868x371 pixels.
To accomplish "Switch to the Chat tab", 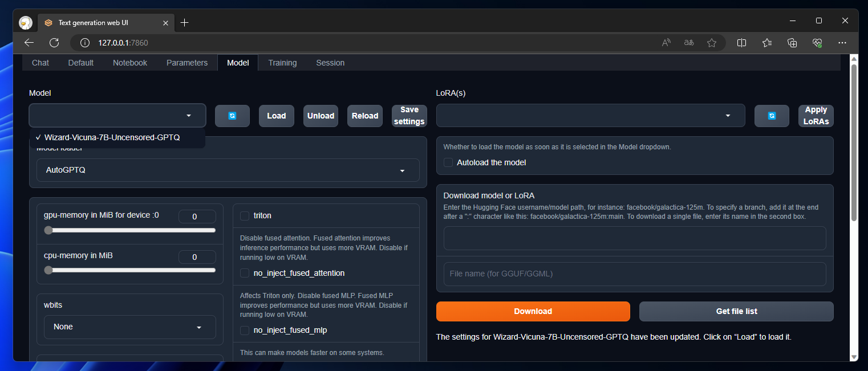I will 40,63.
